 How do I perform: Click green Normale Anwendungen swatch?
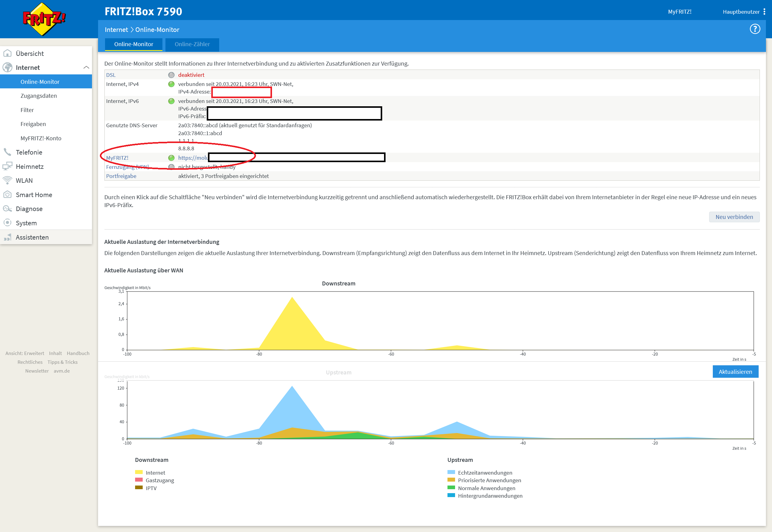pyautogui.click(x=451, y=487)
